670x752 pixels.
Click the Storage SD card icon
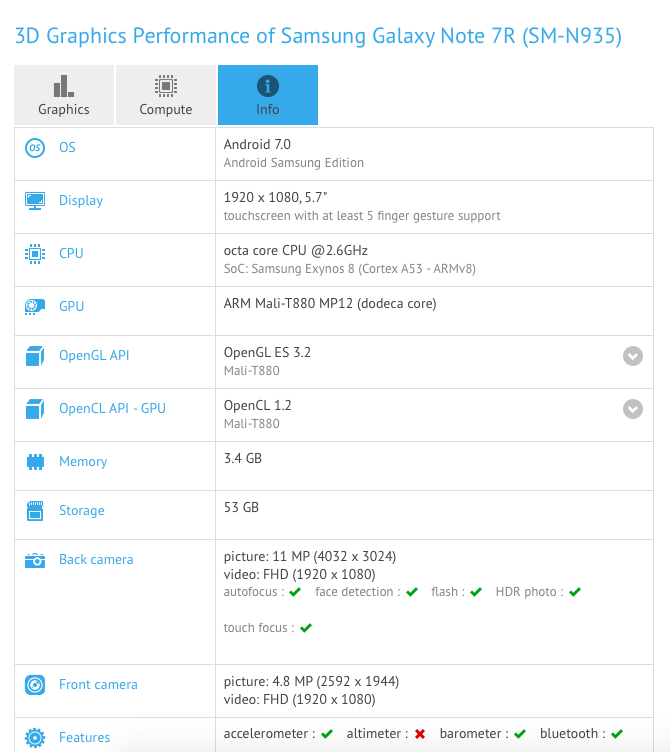tap(35, 511)
